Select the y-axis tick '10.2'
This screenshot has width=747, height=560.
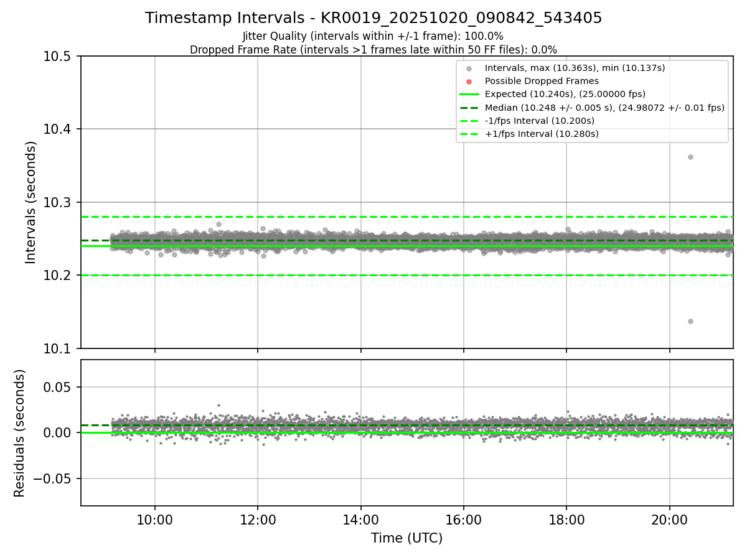pos(58,276)
